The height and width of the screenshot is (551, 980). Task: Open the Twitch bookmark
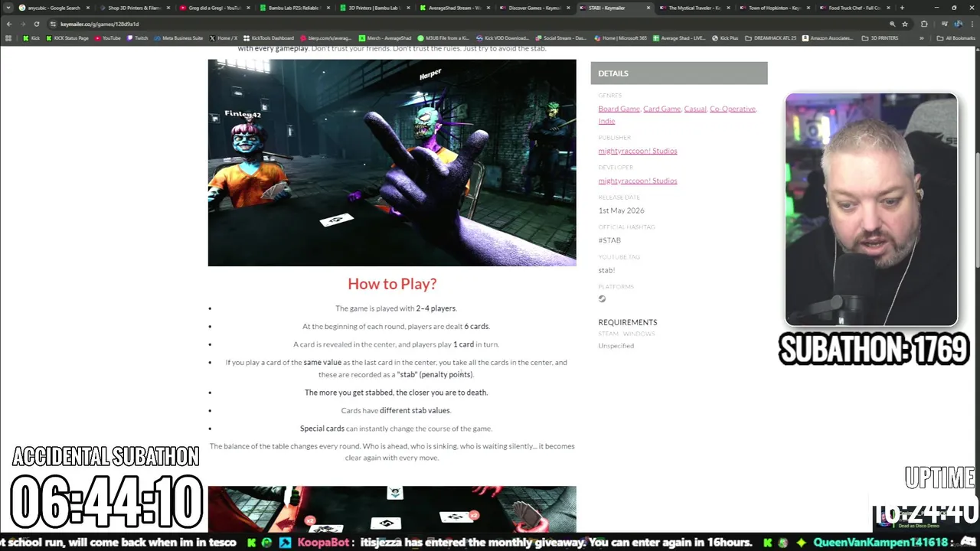click(137, 37)
